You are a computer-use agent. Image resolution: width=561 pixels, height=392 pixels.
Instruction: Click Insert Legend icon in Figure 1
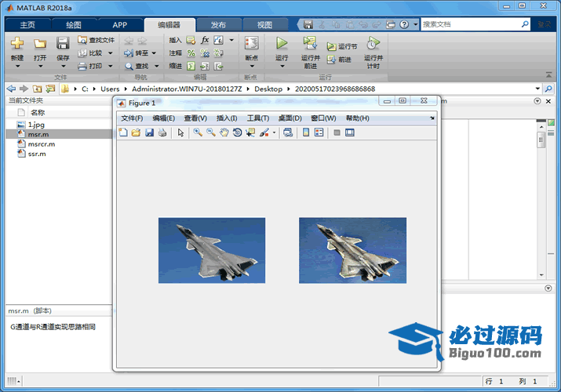pyautogui.click(x=319, y=132)
